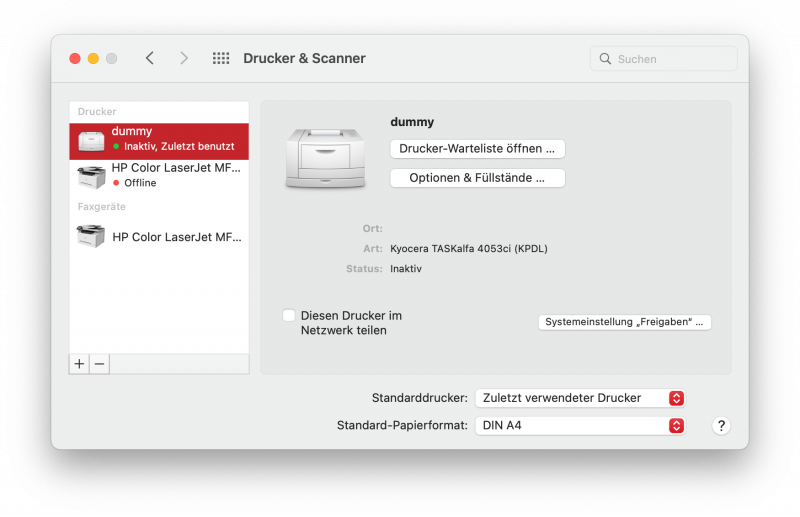
Task: Click the HP Color LaserJet icon under Drucker
Action: pyautogui.click(x=91, y=177)
